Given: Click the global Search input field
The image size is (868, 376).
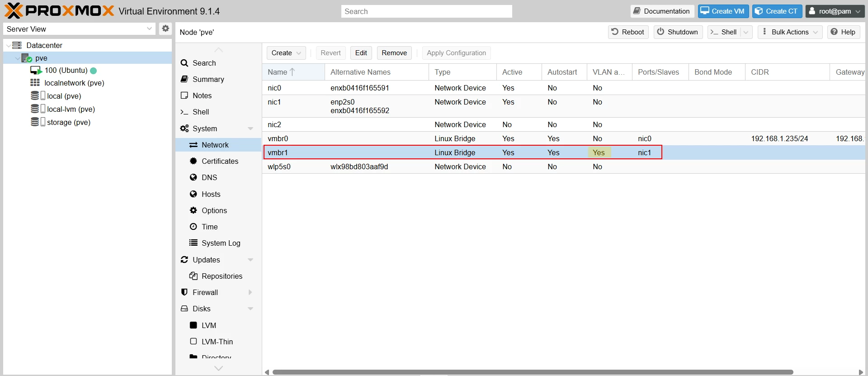Looking at the screenshot, I should pos(426,11).
